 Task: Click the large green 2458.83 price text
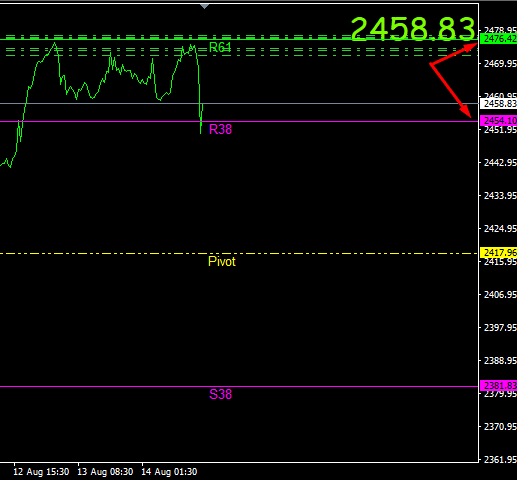413,29
